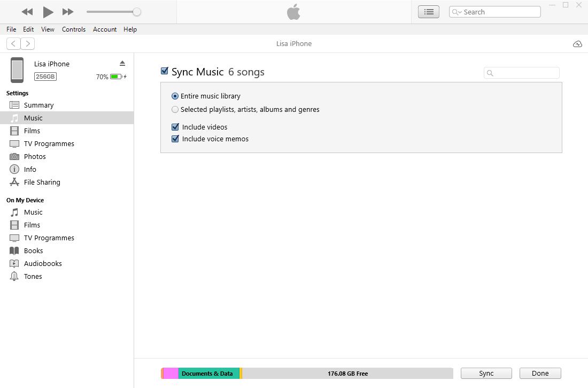
Task: Toggle Include videos checkbox
Action: pyautogui.click(x=175, y=127)
